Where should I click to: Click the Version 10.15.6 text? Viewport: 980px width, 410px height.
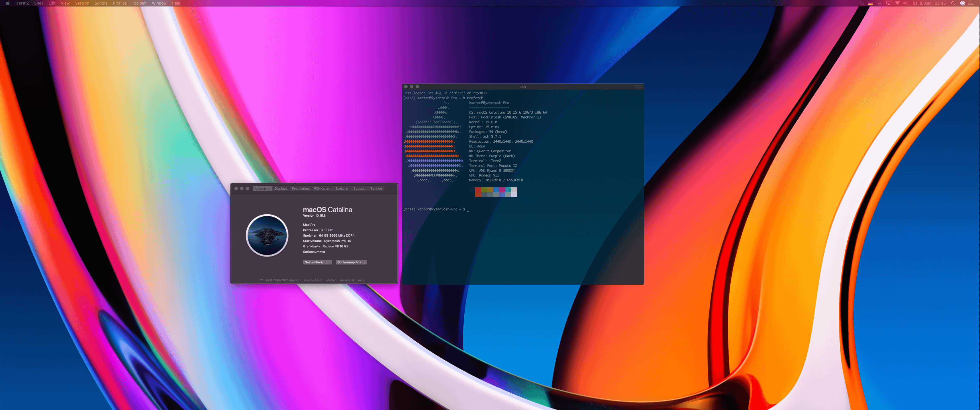314,216
